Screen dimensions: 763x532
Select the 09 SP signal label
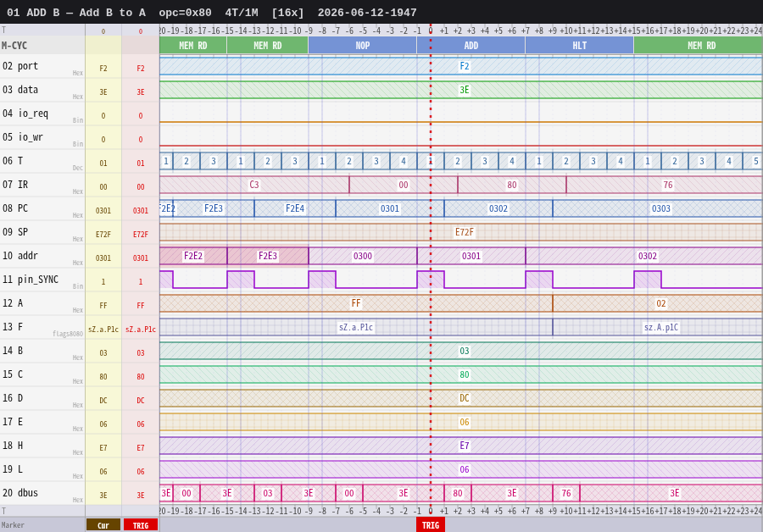[x=15, y=232]
